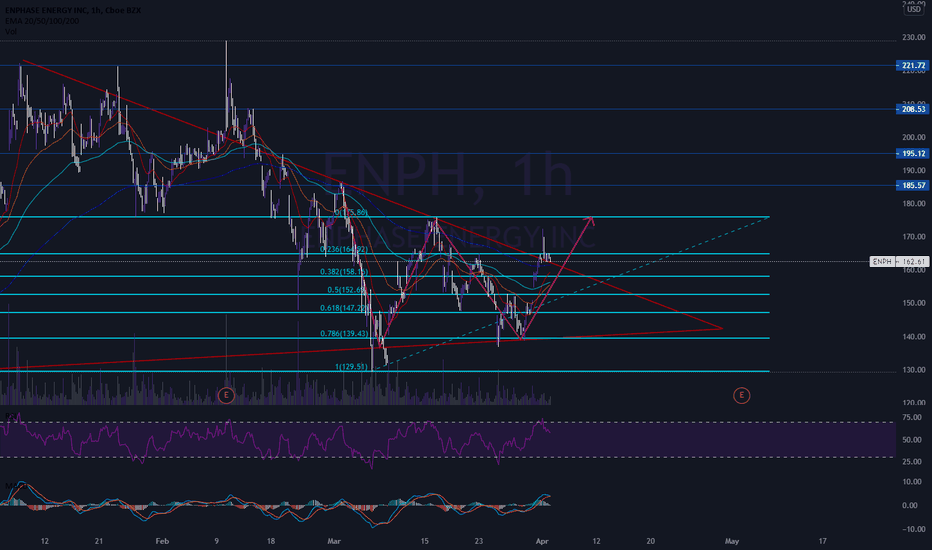Click the Apr label on time axis
Viewport: 932px width, 550px height.
click(541, 541)
